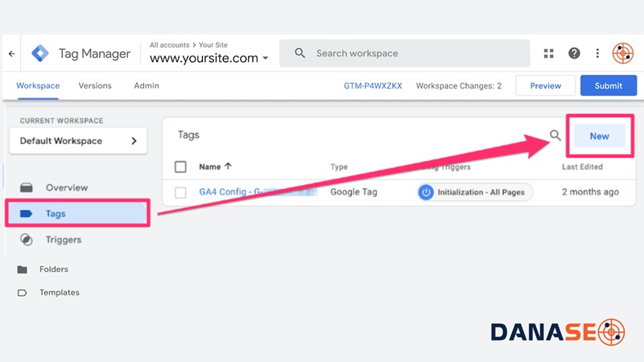Click the Initialization trigger power icon
Image resolution: width=644 pixels, height=362 pixels.
pyautogui.click(x=426, y=192)
